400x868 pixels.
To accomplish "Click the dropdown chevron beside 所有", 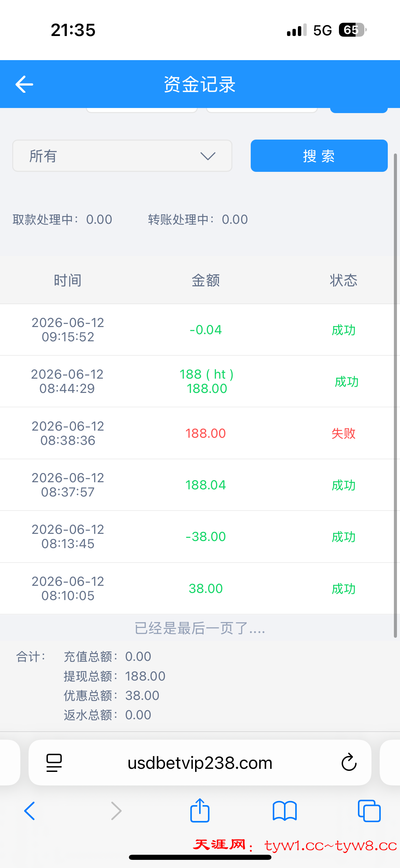I will [x=208, y=156].
